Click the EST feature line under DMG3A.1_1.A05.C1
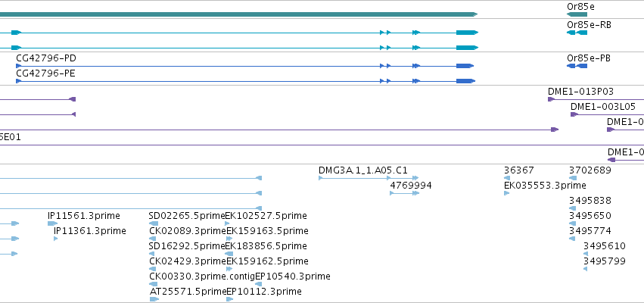The width and height of the screenshot is (644, 303). point(369,178)
